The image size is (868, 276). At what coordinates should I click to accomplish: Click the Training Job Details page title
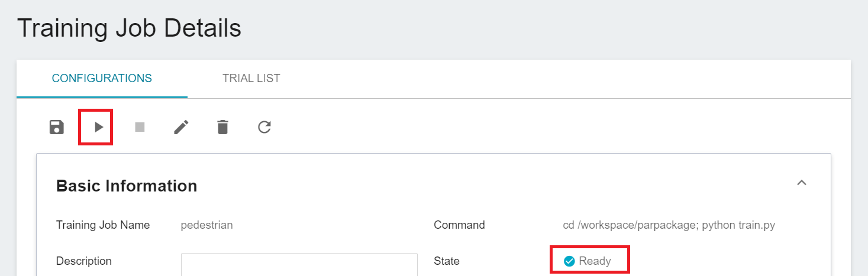click(x=129, y=28)
